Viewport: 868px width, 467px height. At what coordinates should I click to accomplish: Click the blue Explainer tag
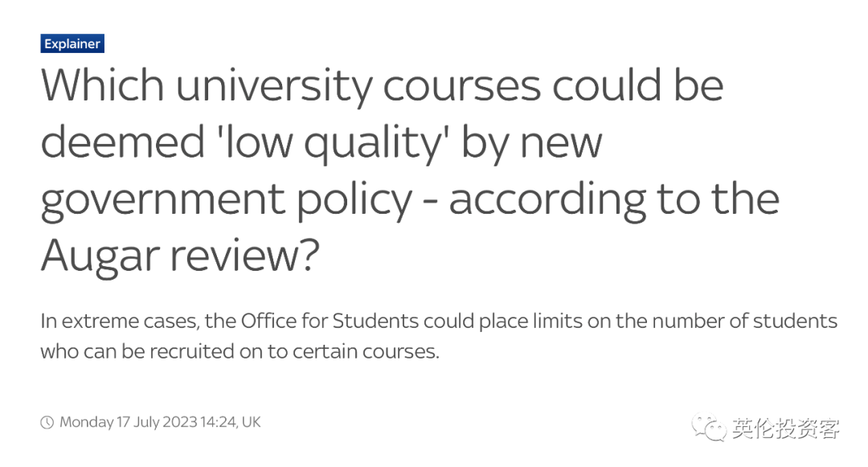(x=72, y=43)
